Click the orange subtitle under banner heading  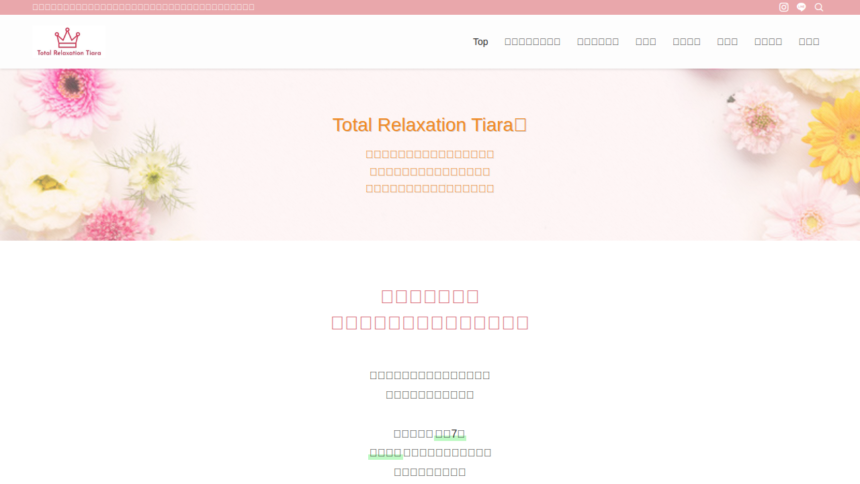point(429,171)
